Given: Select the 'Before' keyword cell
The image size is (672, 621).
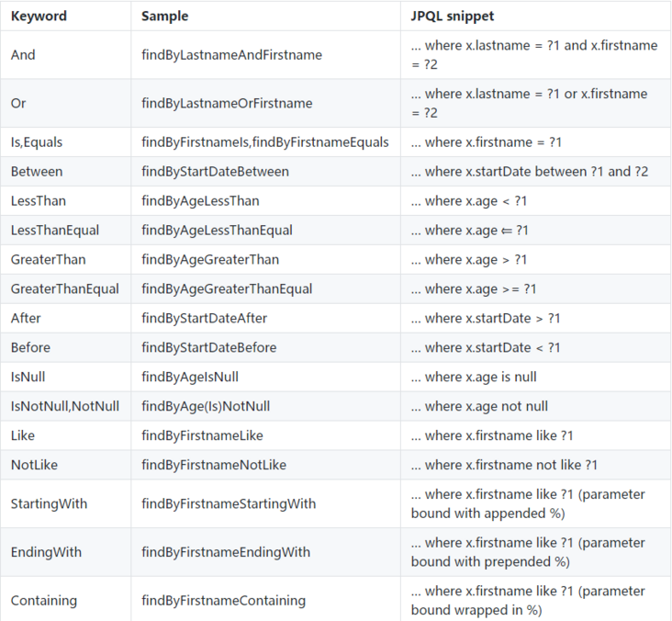Looking at the screenshot, I should (65, 348).
